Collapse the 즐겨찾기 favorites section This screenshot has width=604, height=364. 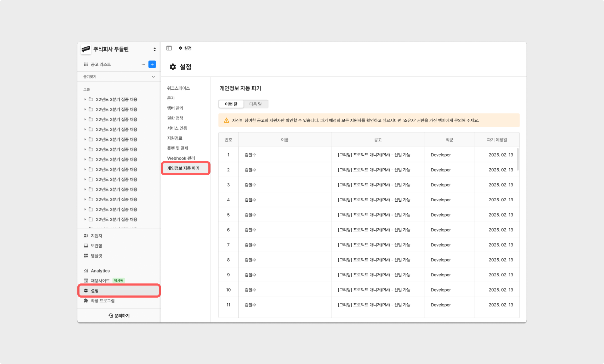153,77
